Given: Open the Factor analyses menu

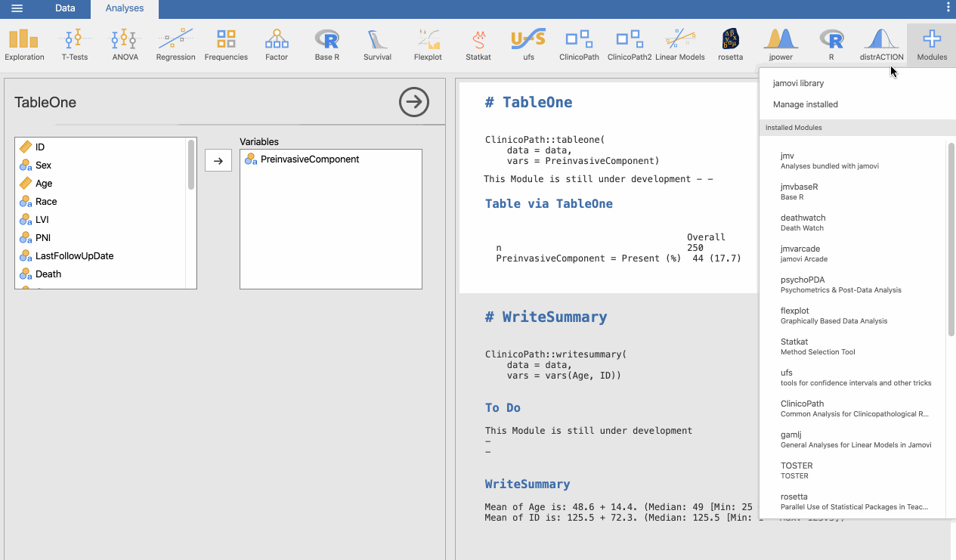Looking at the screenshot, I should pos(277,45).
